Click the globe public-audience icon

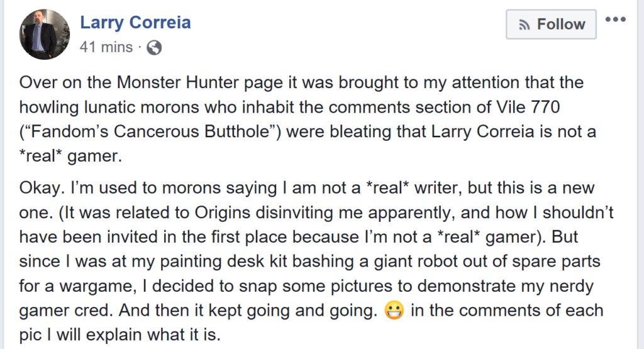click(x=154, y=48)
